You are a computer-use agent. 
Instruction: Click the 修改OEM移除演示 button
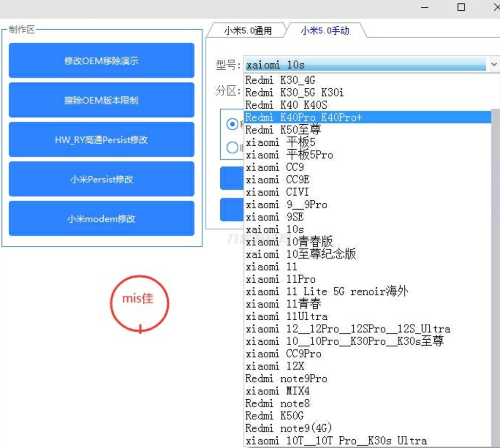coord(101,60)
